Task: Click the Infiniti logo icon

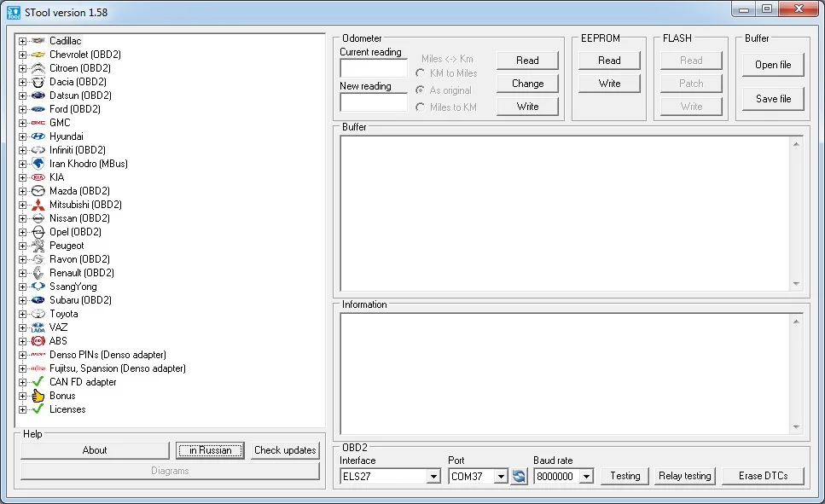Action: [x=38, y=150]
